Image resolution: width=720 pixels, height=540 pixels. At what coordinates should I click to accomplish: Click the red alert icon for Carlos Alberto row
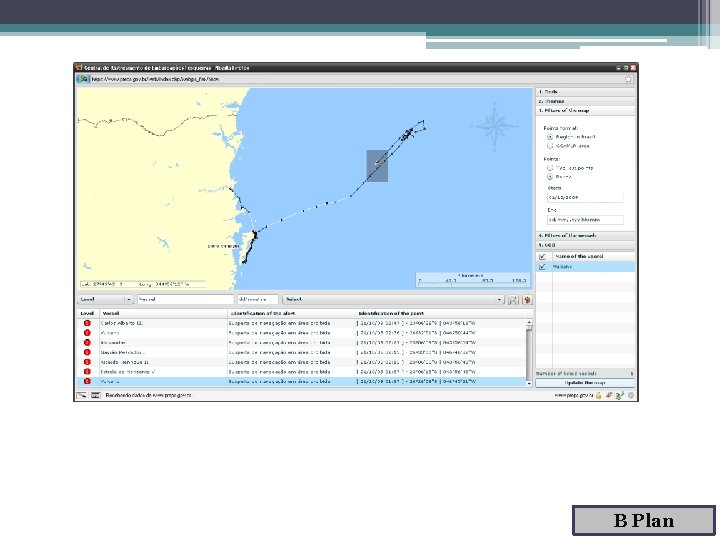point(87,323)
